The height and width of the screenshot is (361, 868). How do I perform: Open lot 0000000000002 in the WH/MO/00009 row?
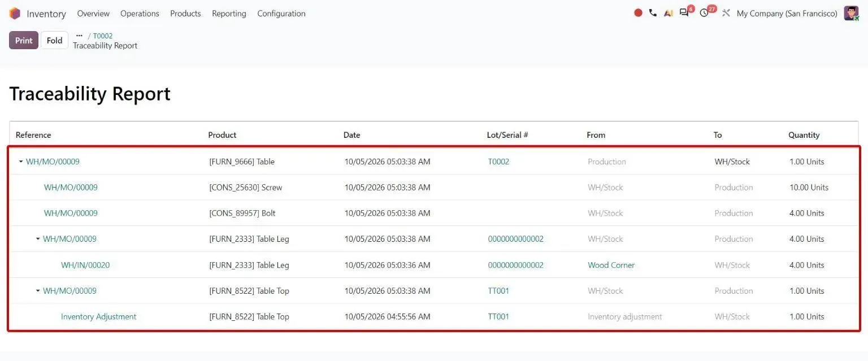pos(516,239)
